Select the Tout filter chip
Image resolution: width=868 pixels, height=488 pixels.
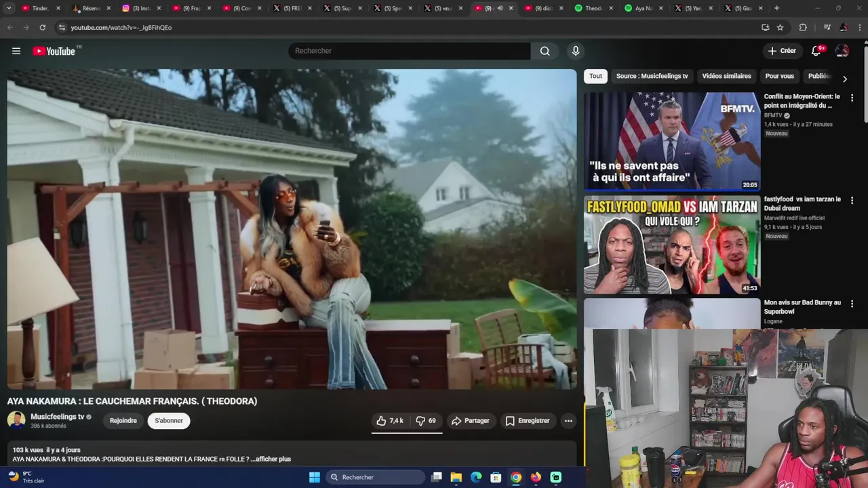point(595,76)
